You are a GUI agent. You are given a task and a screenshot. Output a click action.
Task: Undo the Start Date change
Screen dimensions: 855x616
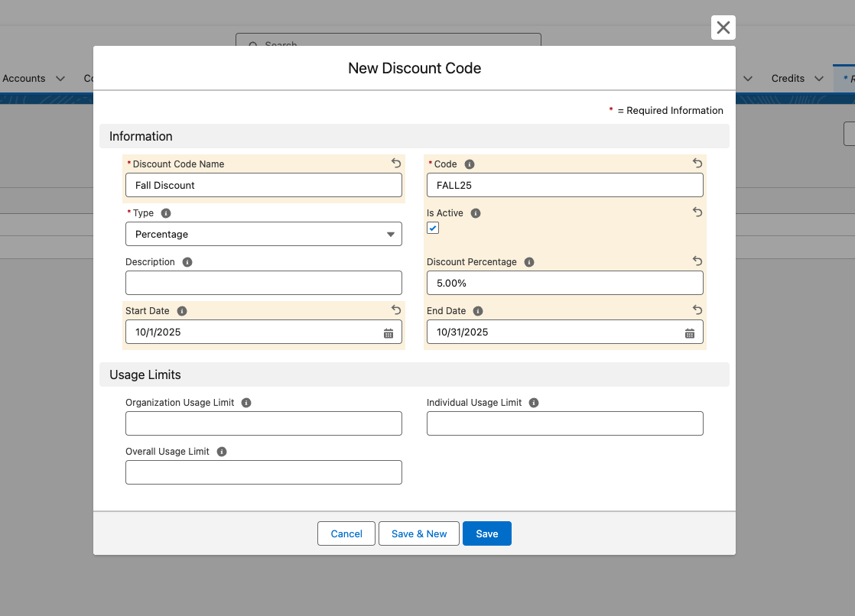pos(396,310)
